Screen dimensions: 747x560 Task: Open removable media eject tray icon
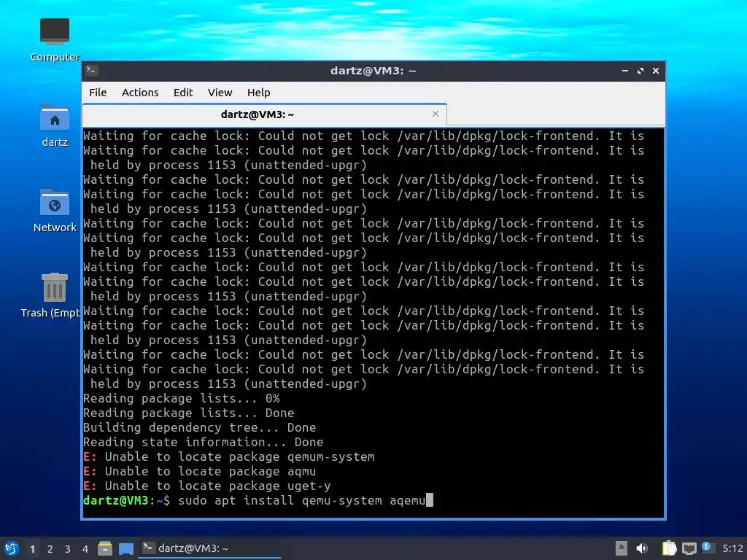[622, 548]
